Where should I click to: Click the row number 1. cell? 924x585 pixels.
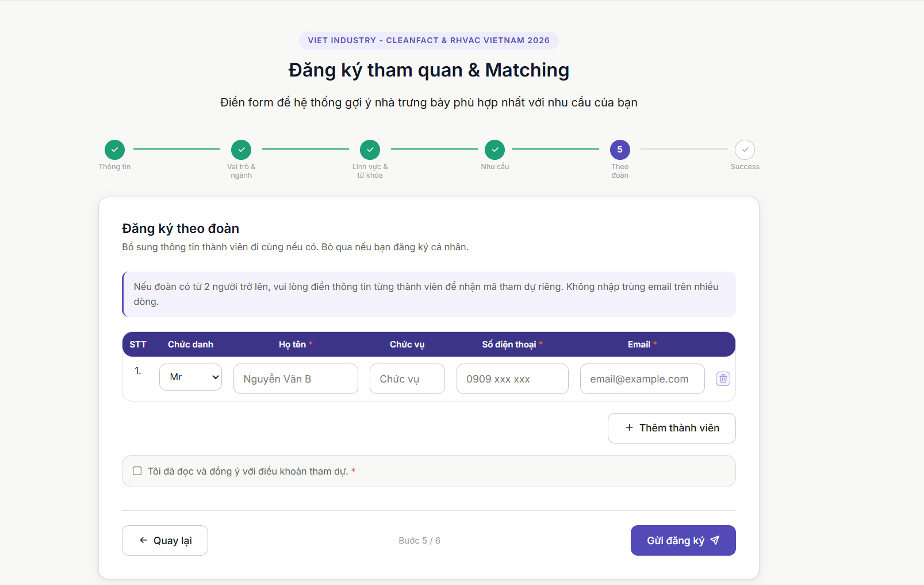point(138,371)
